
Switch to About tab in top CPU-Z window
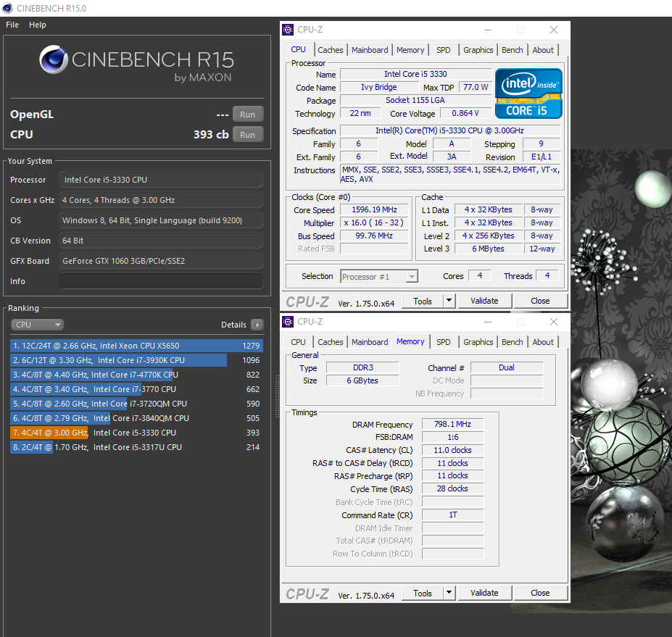click(x=543, y=50)
